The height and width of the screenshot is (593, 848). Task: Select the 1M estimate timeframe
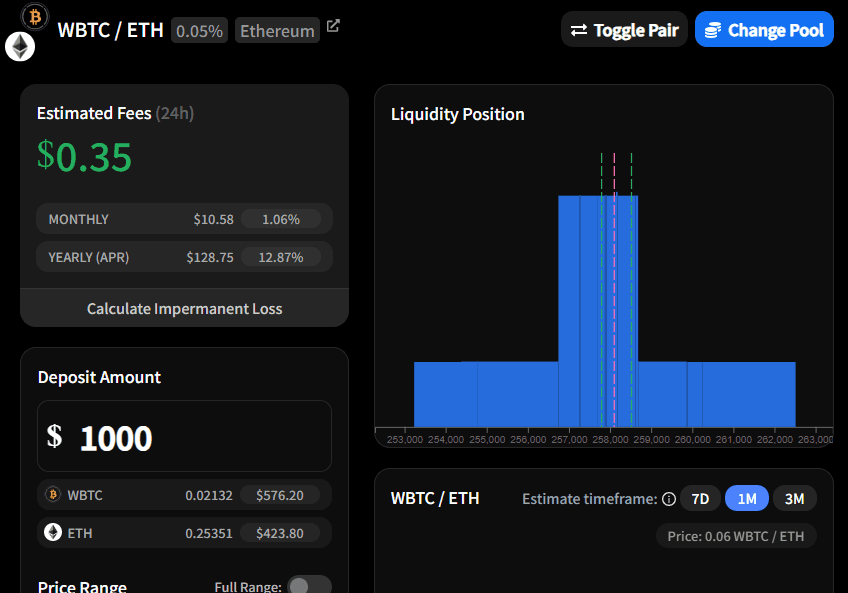click(747, 498)
